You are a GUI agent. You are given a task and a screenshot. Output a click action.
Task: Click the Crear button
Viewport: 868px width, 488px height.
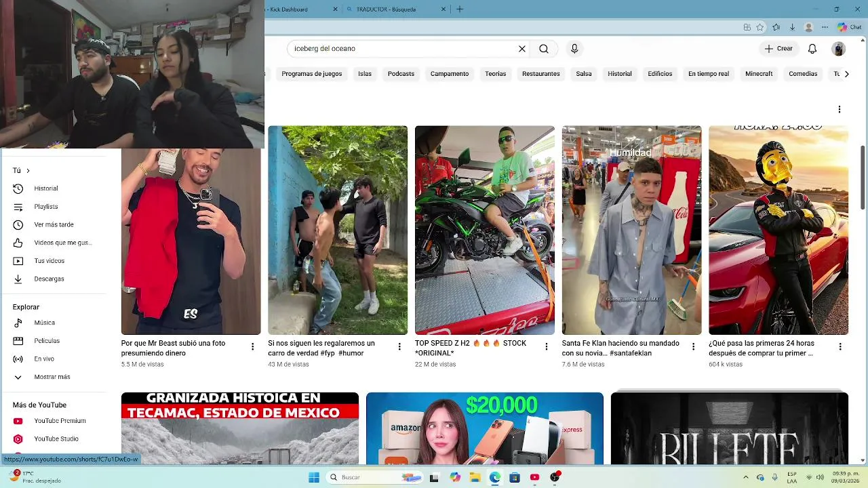[778, 49]
